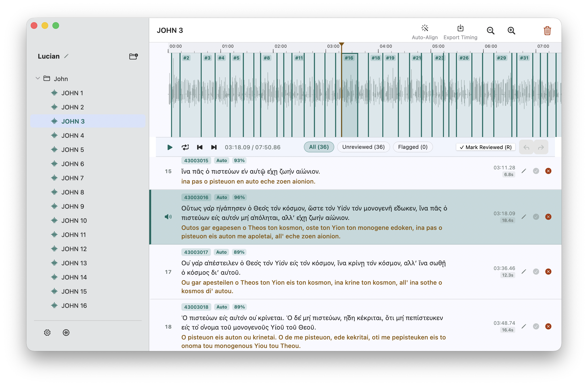This screenshot has height=386, width=588.
Task: Open JOHN 8 chapter
Action: click(88, 192)
